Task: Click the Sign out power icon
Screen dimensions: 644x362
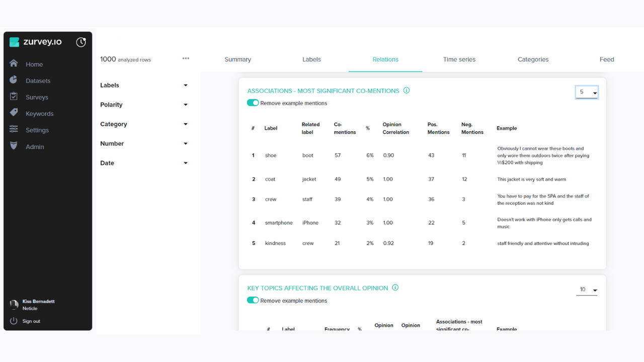Action: 14,321
